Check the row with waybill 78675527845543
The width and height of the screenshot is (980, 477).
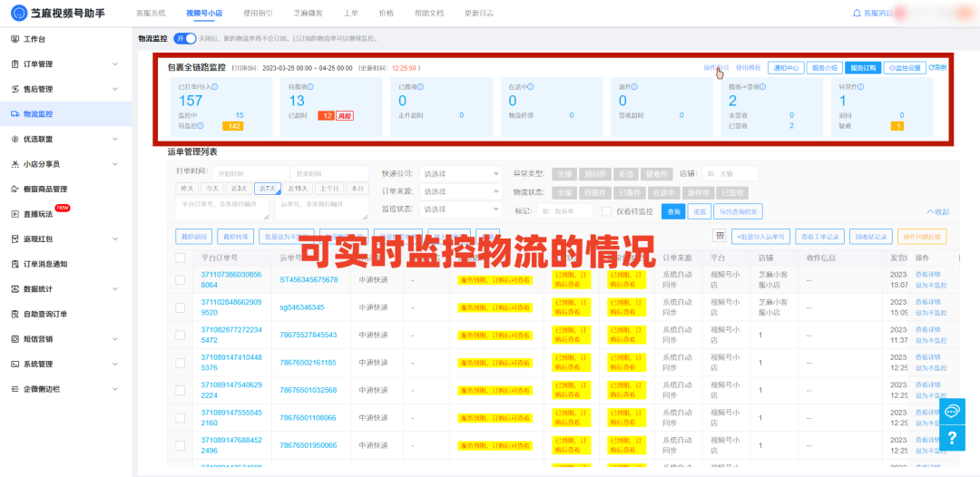(180, 335)
